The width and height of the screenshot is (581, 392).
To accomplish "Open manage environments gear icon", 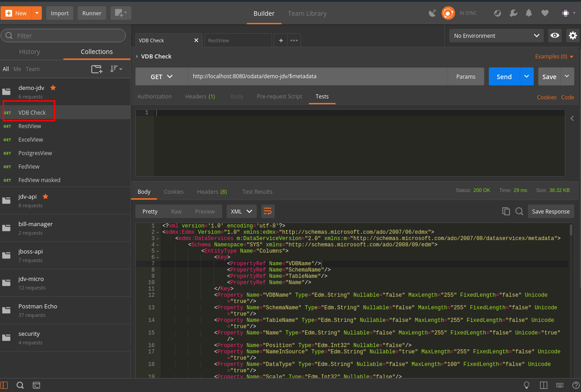I will tap(572, 36).
